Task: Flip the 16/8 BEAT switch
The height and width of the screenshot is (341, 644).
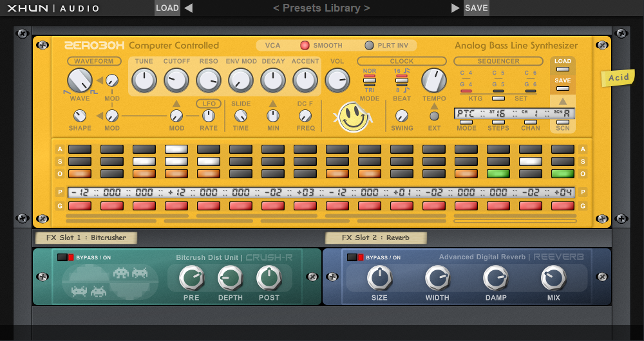Action: click(x=402, y=80)
